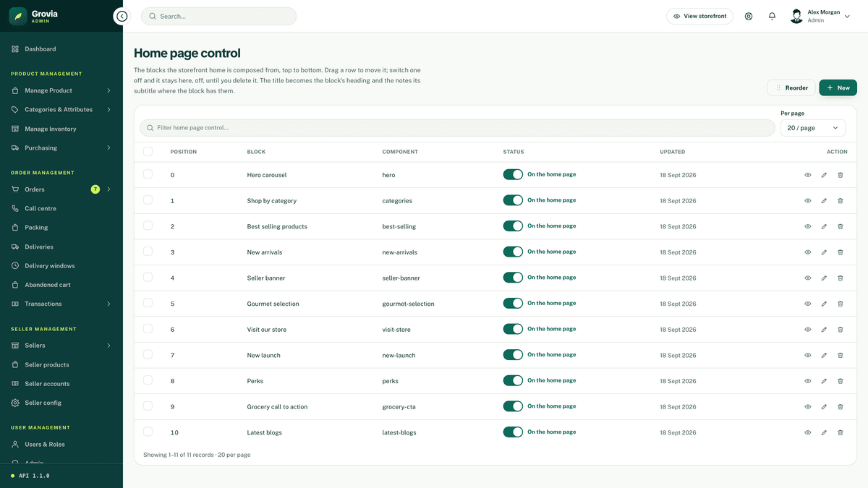Create a new block with New button
This screenshot has height=488, width=868.
click(x=838, y=88)
